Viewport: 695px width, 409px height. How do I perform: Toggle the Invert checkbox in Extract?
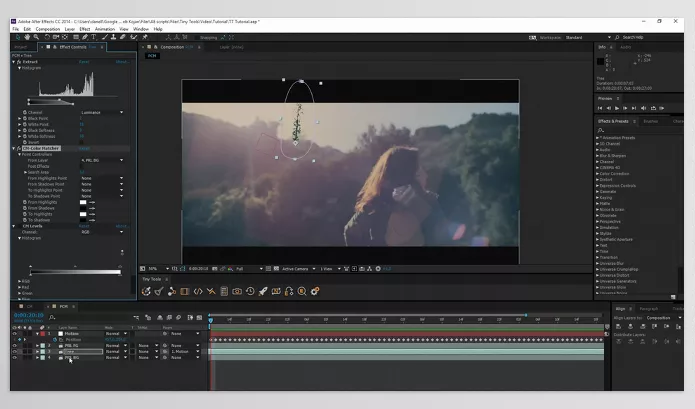pos(82,142)
